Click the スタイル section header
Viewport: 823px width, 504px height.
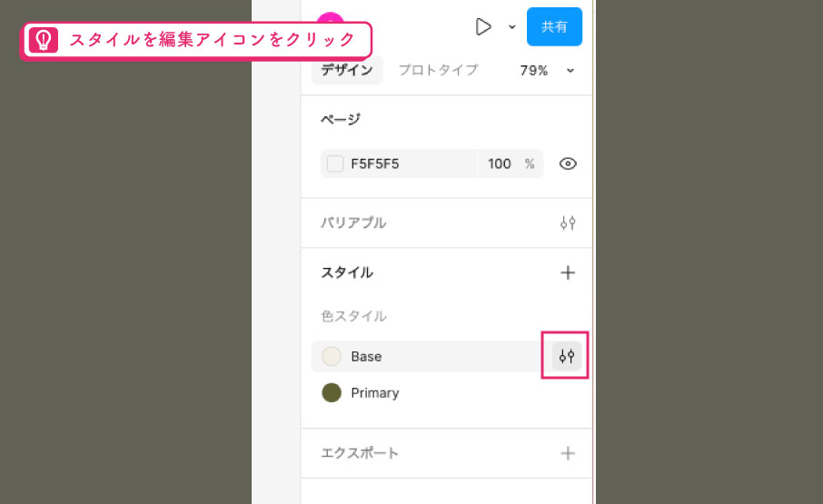347,272
